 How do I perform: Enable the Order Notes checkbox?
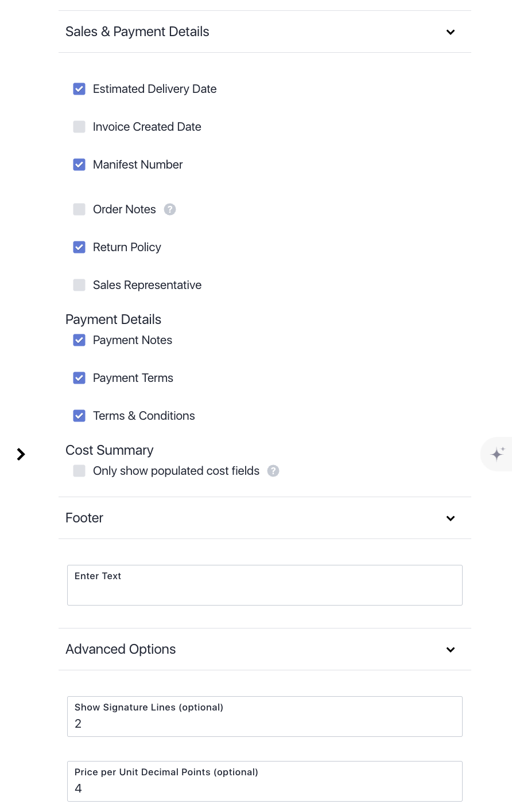[79, 209]
